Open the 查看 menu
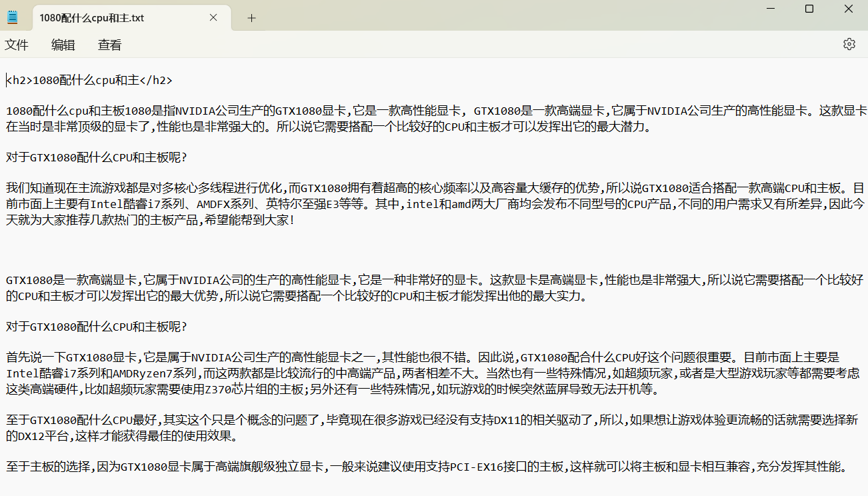Image resolution: width=868 pixels, height=496 pixels. 110,45
